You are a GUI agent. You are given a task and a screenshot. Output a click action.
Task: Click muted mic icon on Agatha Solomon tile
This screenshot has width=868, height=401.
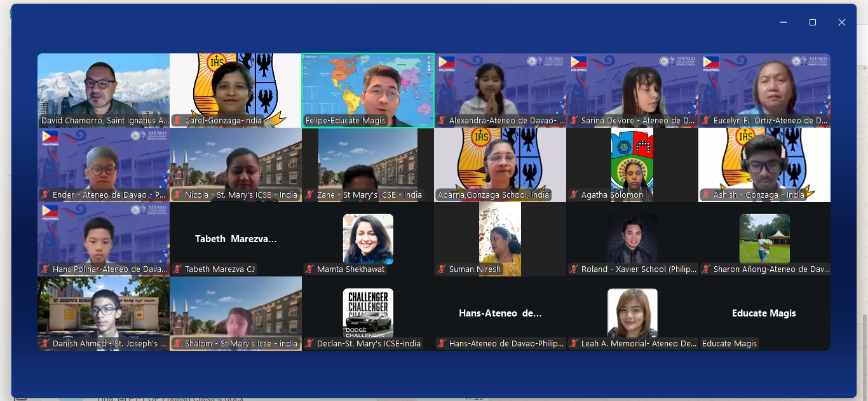click(574, 195)
